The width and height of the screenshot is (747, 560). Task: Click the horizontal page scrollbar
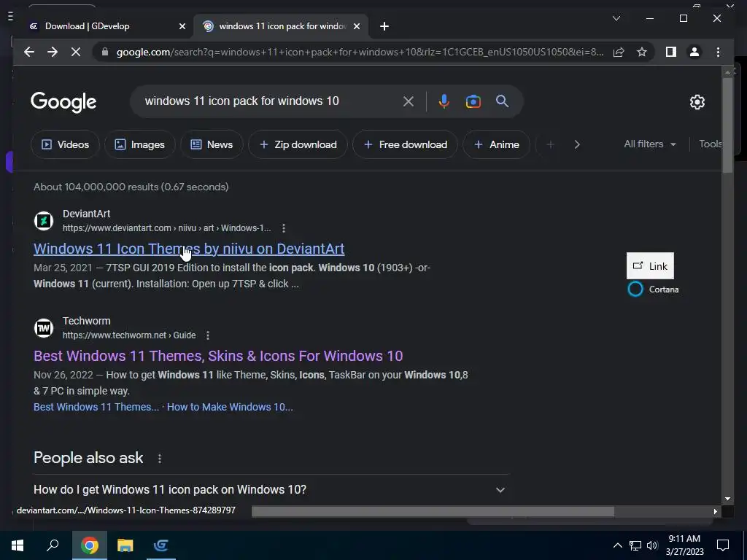point(433,511)
